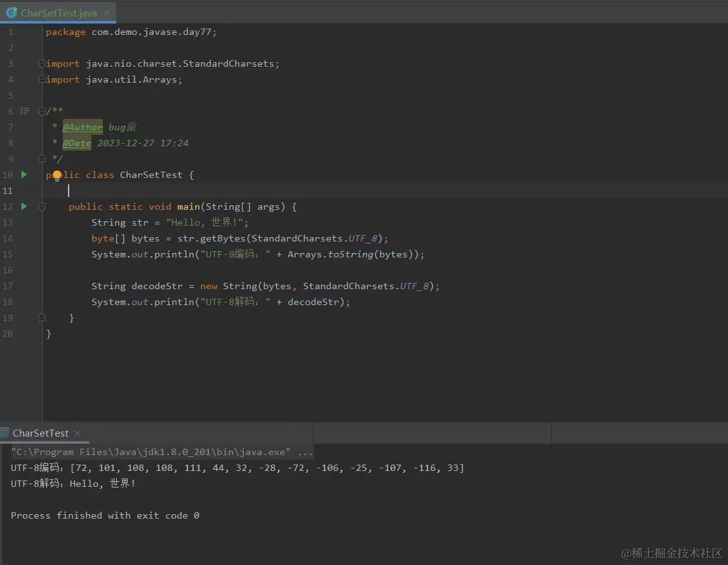This screenshot has height=565, width=728.
Task: Click the main method closing fold marker
Action: point(42,318)
